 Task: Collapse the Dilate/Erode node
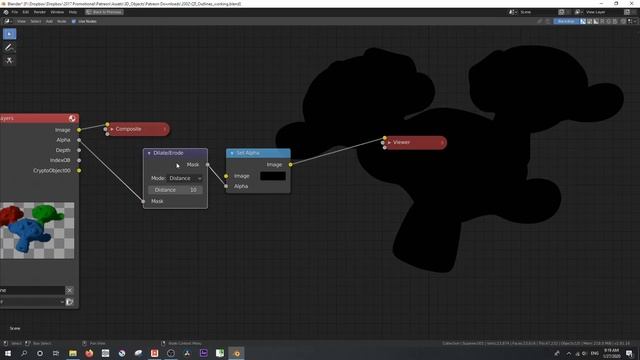pyautogui.click(x=149, y=153)
